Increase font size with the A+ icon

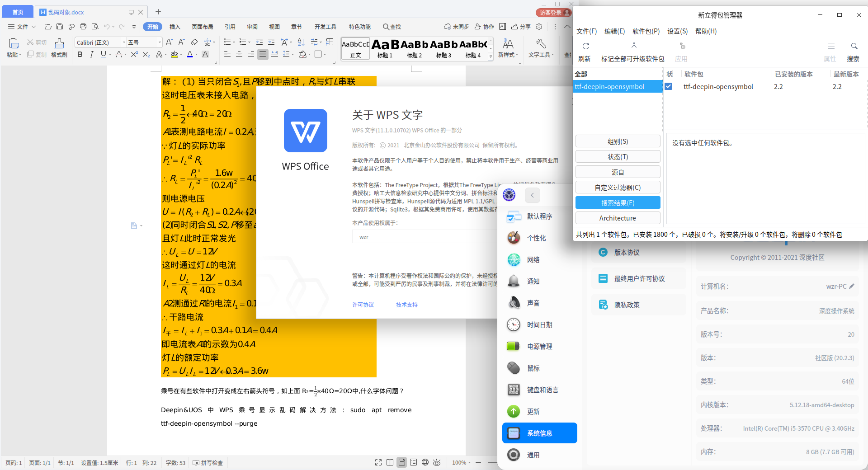[170, 42]
